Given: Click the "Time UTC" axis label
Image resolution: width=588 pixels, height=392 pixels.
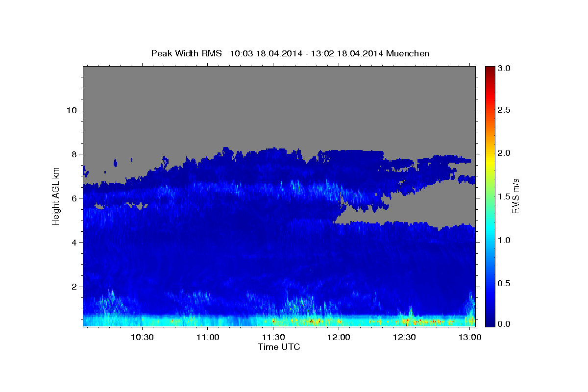Looking at the screenshot, I should 279,347.
